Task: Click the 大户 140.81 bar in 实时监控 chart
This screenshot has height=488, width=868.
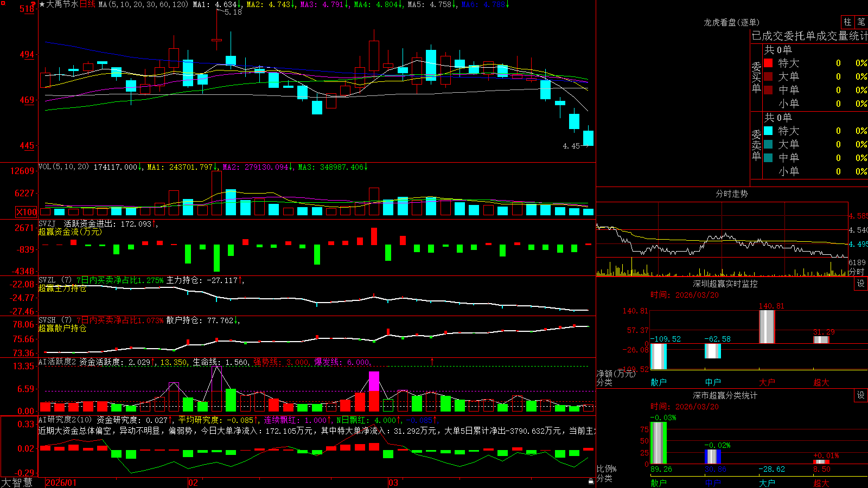Action: click(x=767, y=326)
